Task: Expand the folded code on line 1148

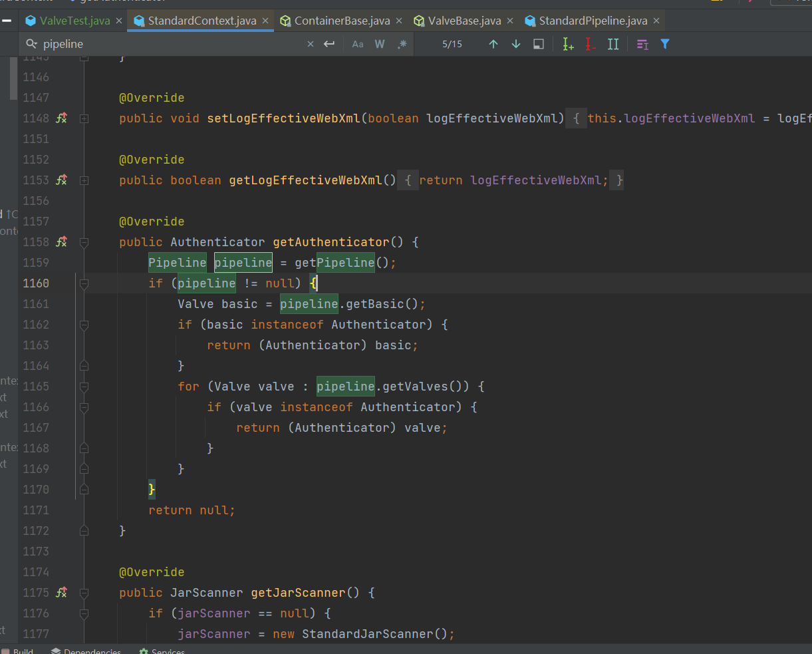Action: coord(84,118)
